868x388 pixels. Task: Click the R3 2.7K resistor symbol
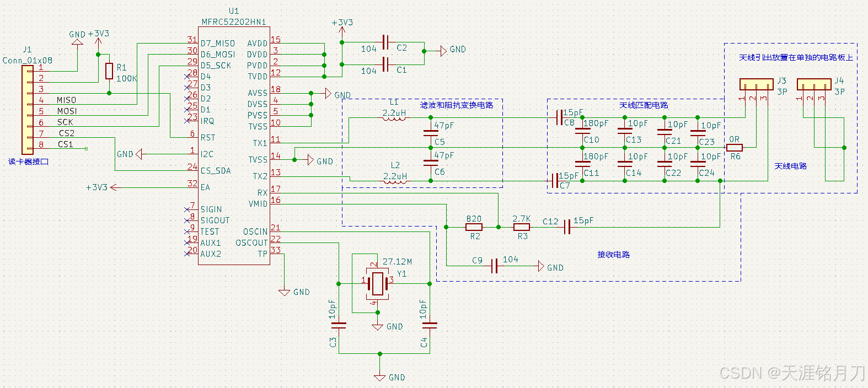[x=522, y=227]
